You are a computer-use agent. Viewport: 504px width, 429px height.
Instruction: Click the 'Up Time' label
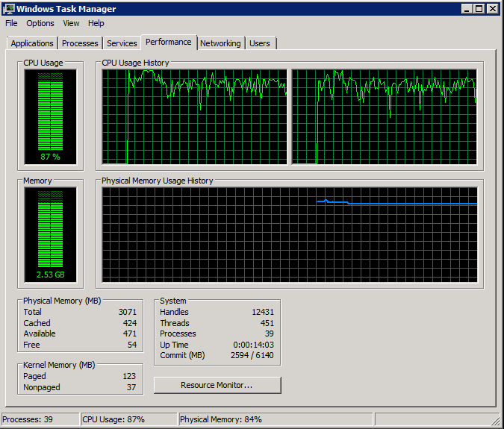174,345
